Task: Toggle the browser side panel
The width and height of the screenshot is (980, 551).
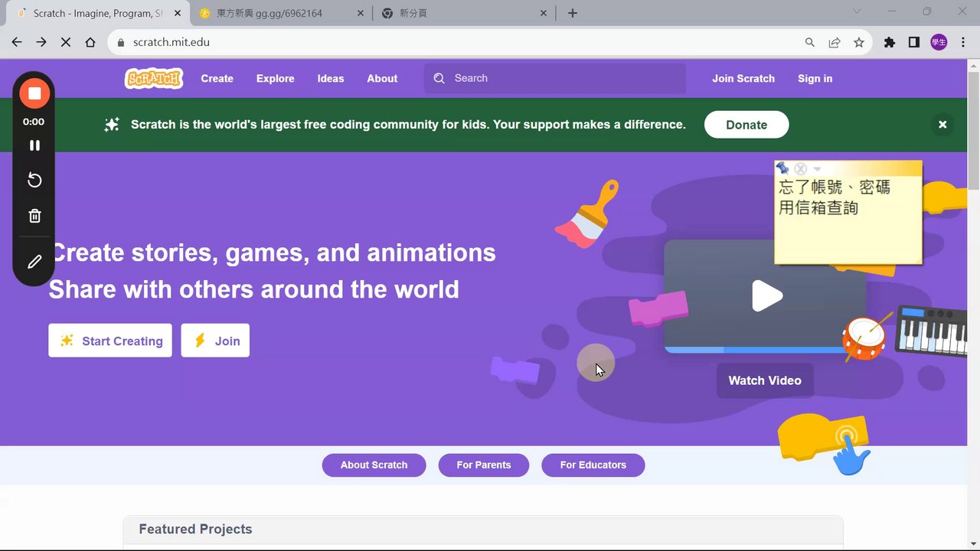Action: 913,42
